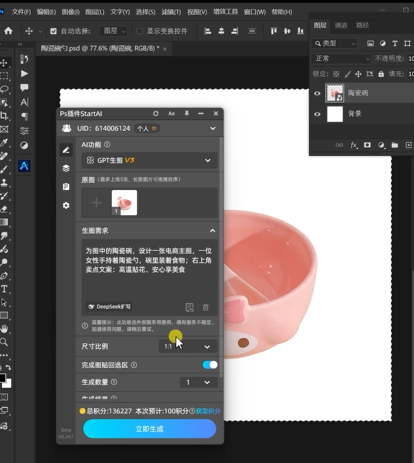Open the 文件(F) menu
The image size is (414, 463).
[x=21, y=12]
